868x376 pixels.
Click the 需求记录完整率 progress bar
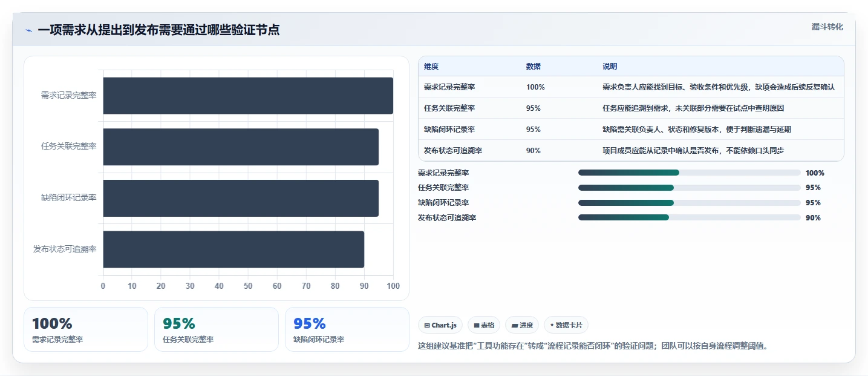tap(690, 173)
